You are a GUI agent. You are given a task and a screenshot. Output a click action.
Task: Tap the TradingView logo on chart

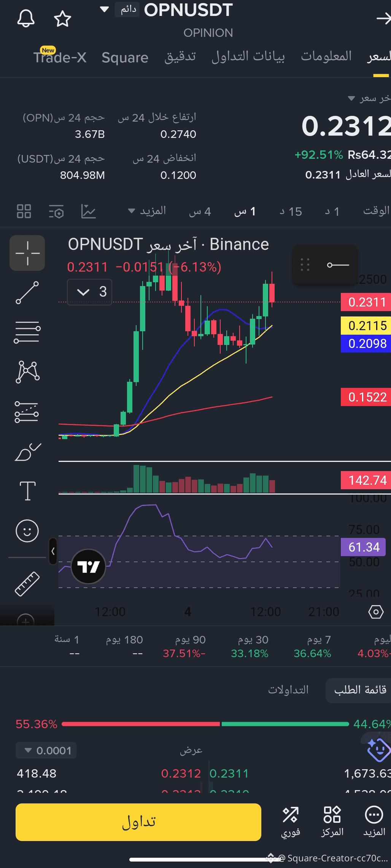pyautogui.click(x=88, y=567)
